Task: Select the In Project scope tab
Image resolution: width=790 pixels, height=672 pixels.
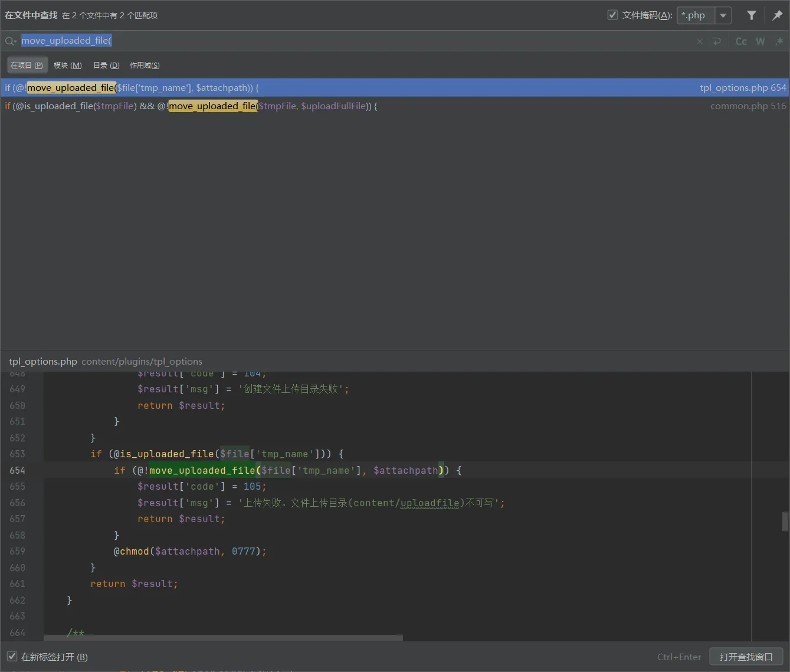Action: [27, 65]
